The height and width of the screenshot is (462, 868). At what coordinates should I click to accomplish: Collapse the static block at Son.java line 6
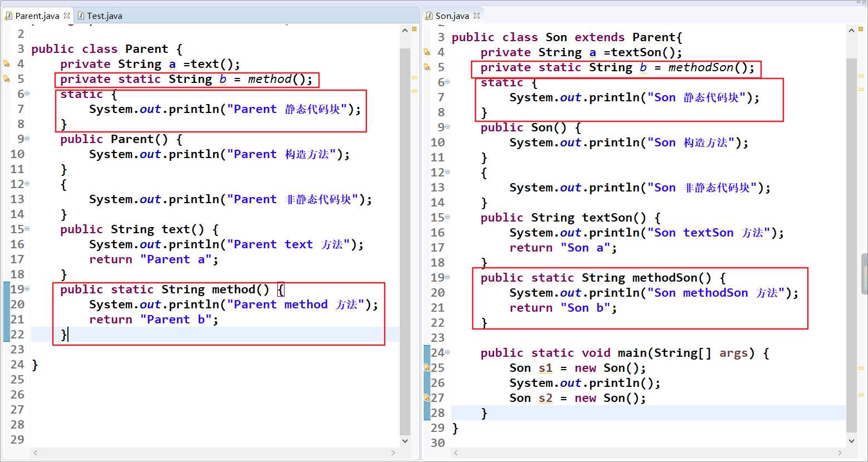(448, 82)
